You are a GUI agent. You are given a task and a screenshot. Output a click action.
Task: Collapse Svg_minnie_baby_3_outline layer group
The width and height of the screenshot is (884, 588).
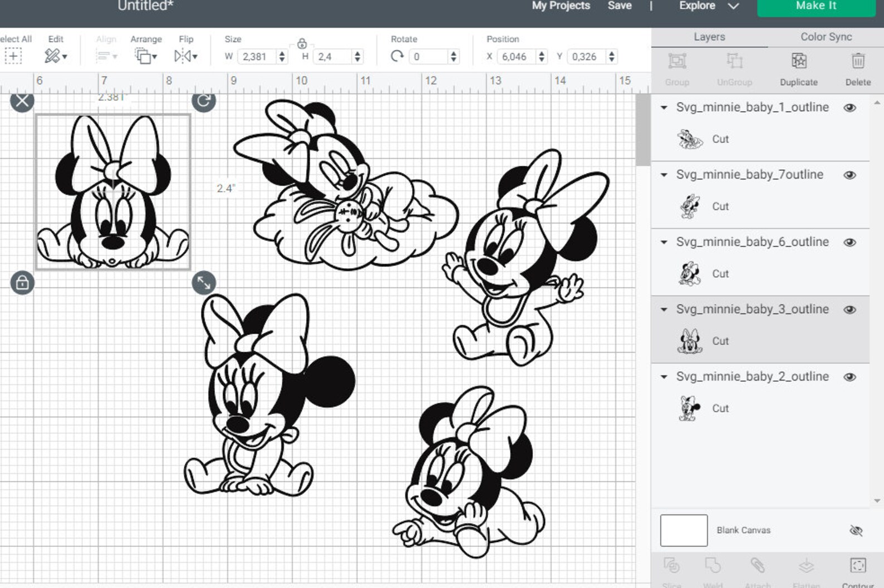[x=664, y=310]
